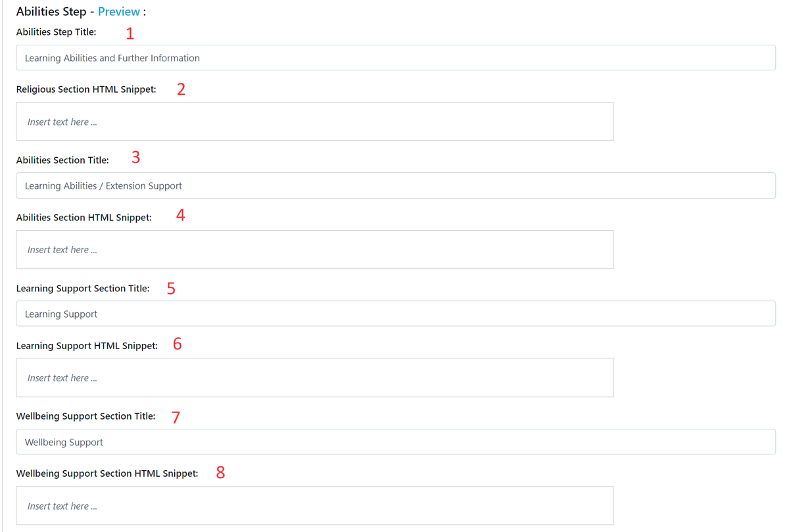The image size is (789, 532).
Task: Click the Wellbeing Support Section HTML Snippet editor
Action: tap(315, 506)
